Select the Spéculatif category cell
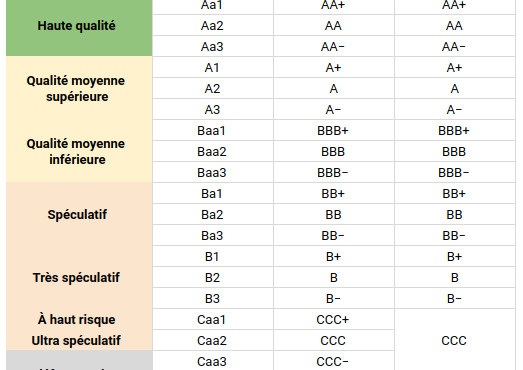The image size is (523, 370). (x=79, y=214)
